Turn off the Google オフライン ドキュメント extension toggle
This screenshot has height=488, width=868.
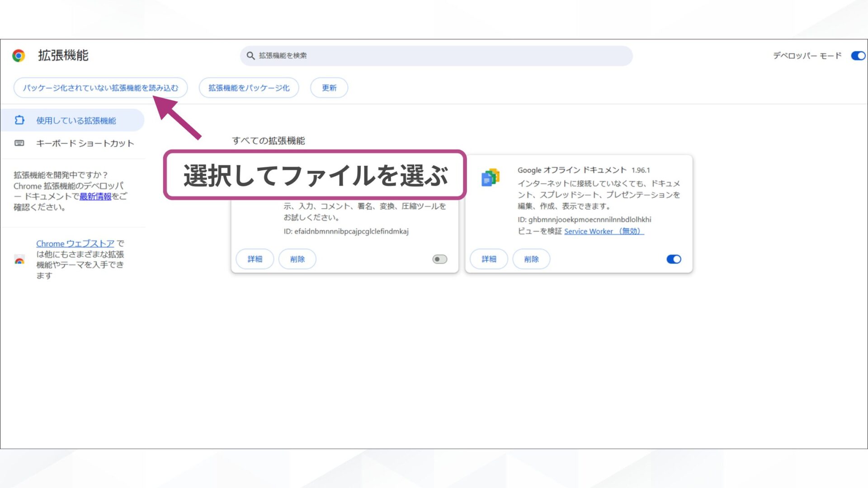pos(673,259)
